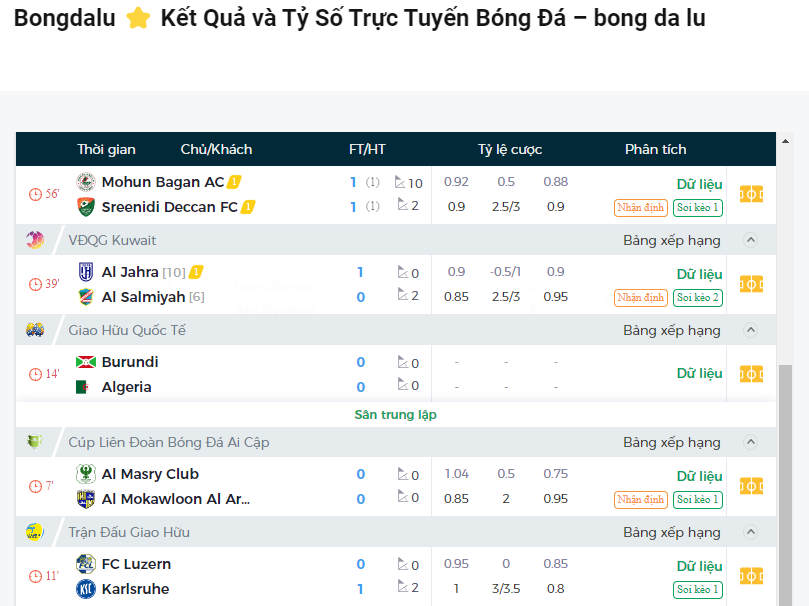Collapse the Trận Đấu Giao Hữu section
Image resolution: width=809 pixels, height=606 pixels.
point(751,532)
